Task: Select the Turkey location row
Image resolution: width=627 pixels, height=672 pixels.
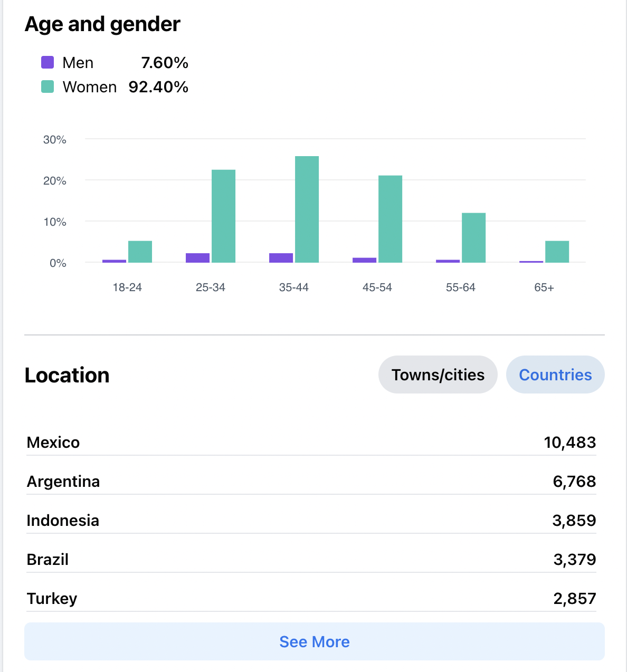Action: pos(311,598)
